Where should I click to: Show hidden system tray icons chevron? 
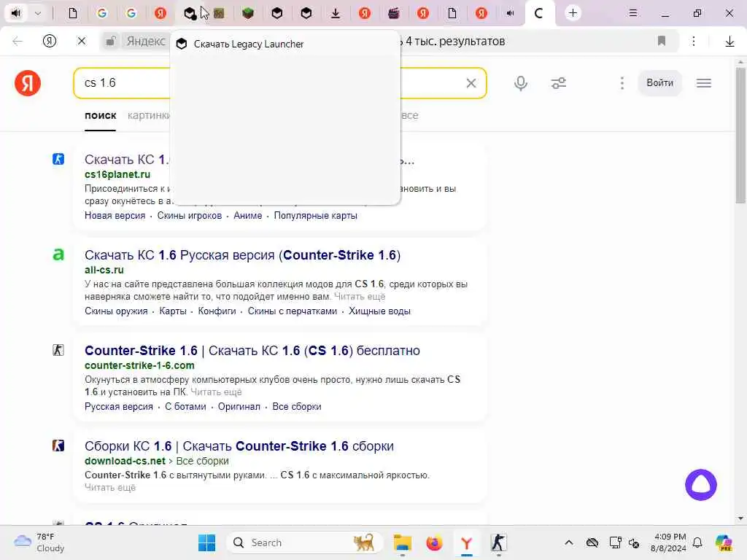[569, 542]
